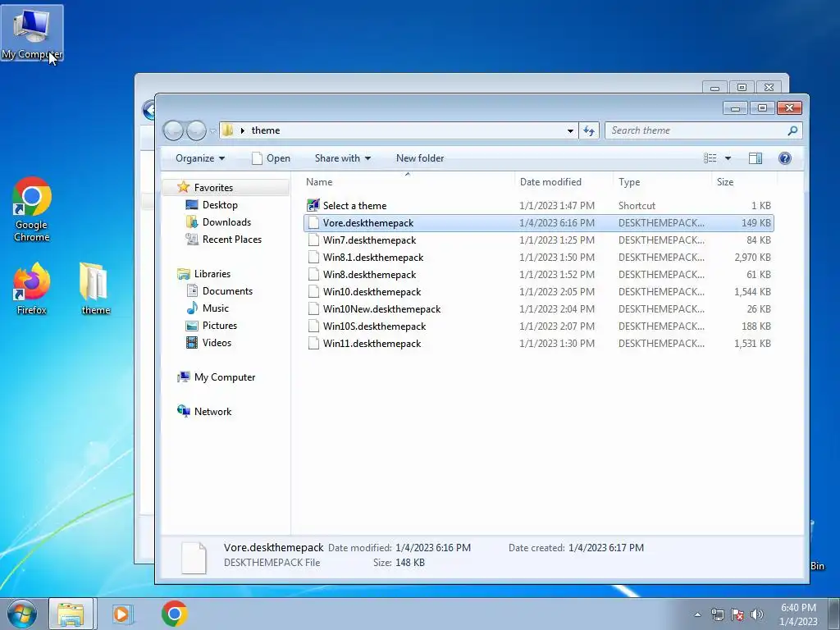Open the view options dropdown arrow
Viewport: 840px width, 630px height.
pyautogui.click(x=728, y=158)
